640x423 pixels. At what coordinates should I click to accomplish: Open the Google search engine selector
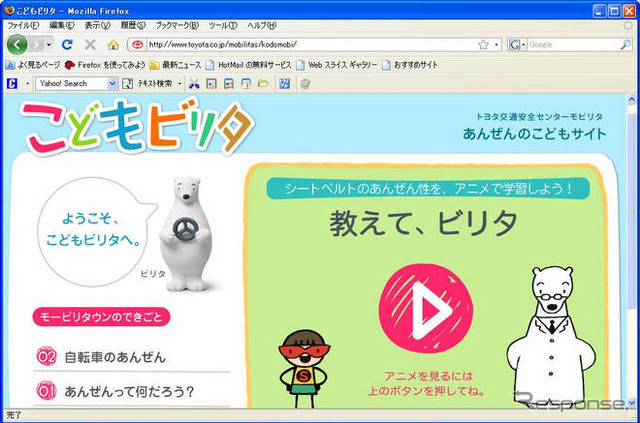pos(517,45)
